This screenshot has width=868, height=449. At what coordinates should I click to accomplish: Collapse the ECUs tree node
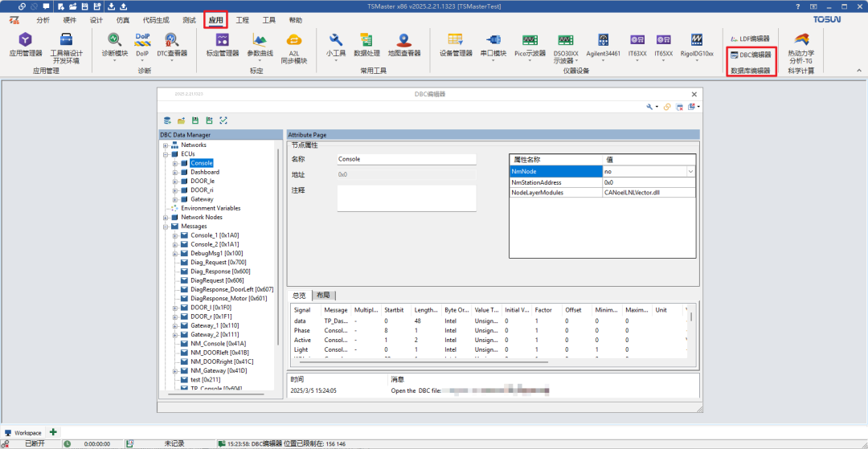coord(166,154)
